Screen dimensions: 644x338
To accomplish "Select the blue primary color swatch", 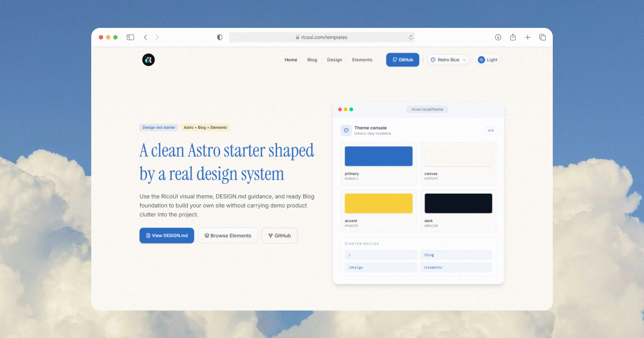I will tap(378, 156).
